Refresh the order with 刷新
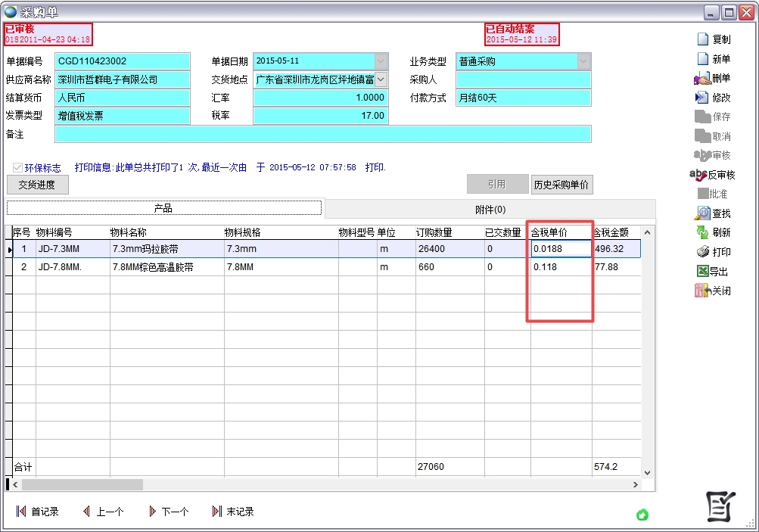 point(702,232)
